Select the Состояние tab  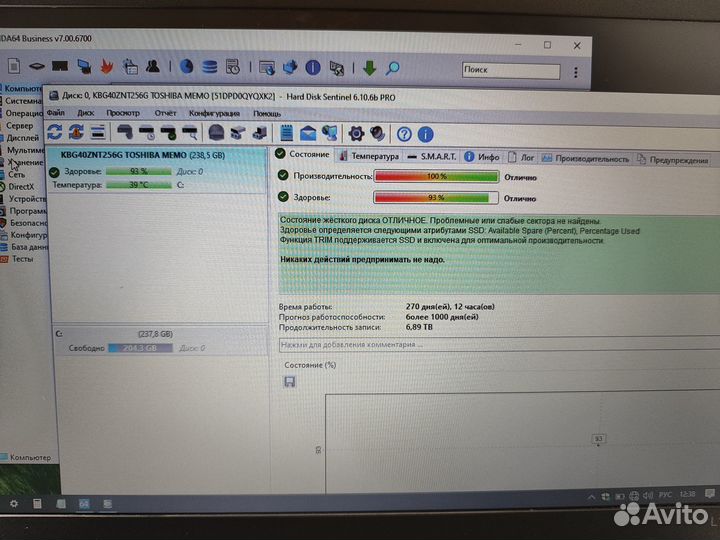pyautogui.click(x=303, y=154)
